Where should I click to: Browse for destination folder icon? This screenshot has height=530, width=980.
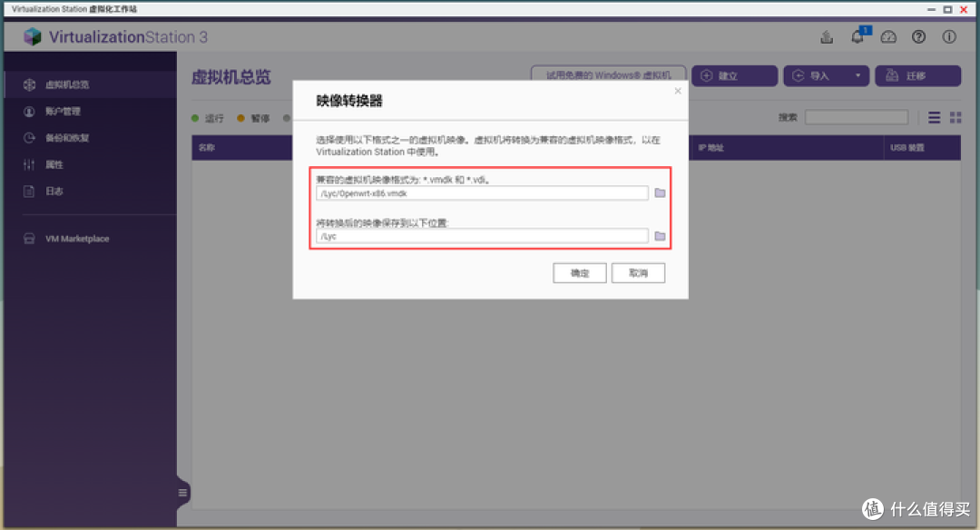[x=660, y=236]
